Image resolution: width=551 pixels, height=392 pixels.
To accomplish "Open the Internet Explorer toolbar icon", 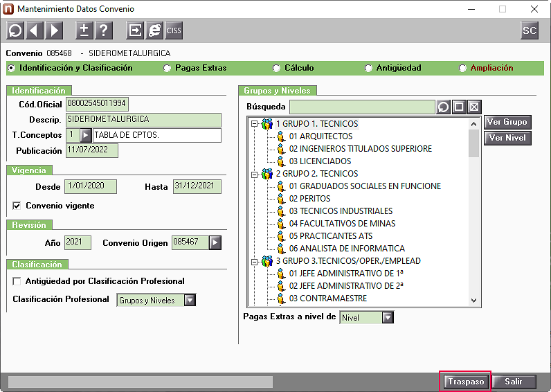I will [154, 30].
